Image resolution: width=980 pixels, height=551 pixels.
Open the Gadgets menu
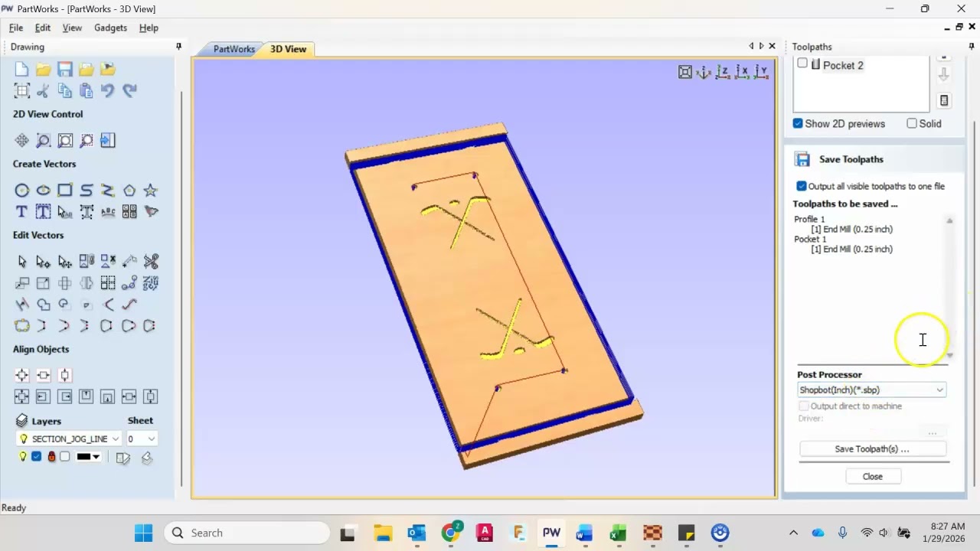point(110,28)
